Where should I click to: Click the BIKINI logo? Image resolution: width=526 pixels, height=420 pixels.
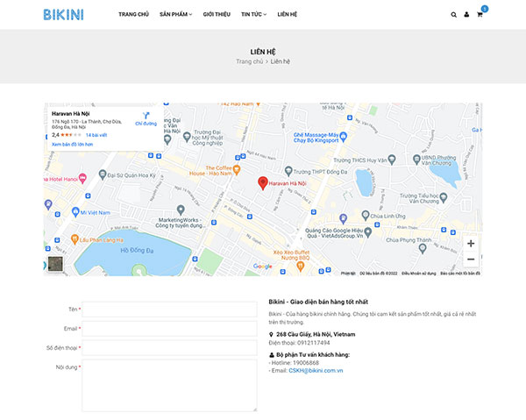pos(63,15)
